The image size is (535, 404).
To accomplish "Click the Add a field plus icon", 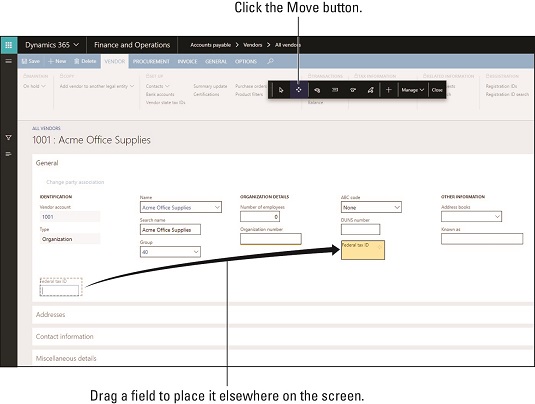I will [x=388, y=90].
